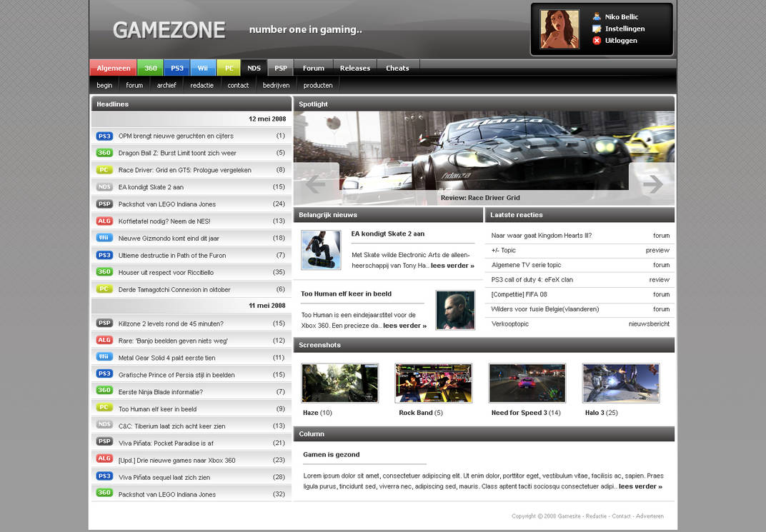This screenshot has width=766, height=532.
Task: Click the skateboarder image for Skate 2
Action: pos(321,250)
